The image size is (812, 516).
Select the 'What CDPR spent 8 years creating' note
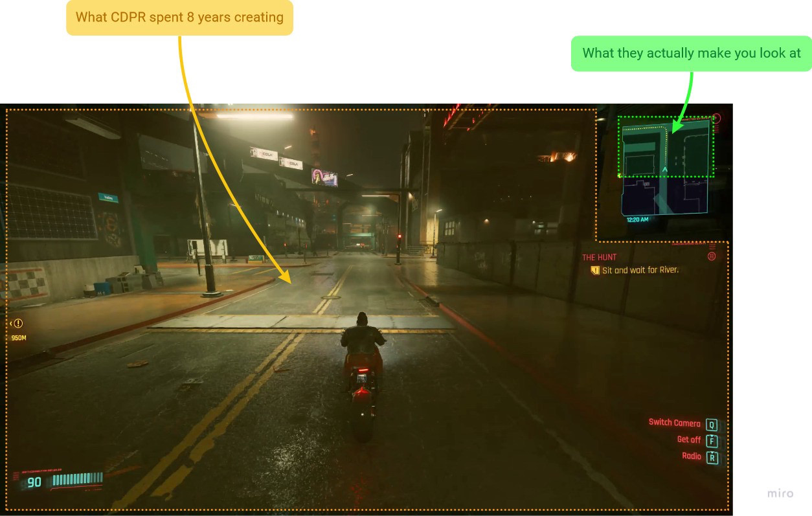coord(179,17)
